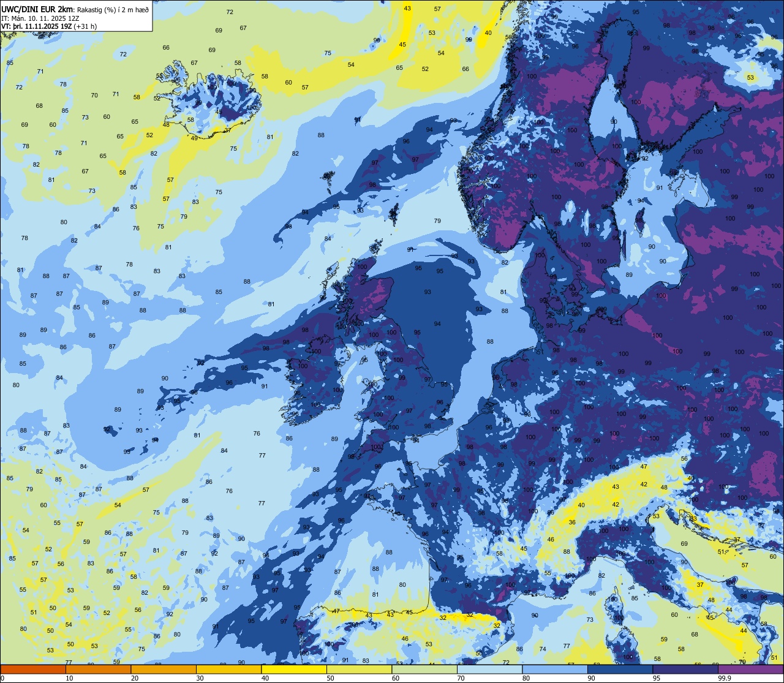Click the 'IT: Mán. 10. 11. 2025 12Z' line
Viewport: 784px width, 683px height.
(40, 18)
